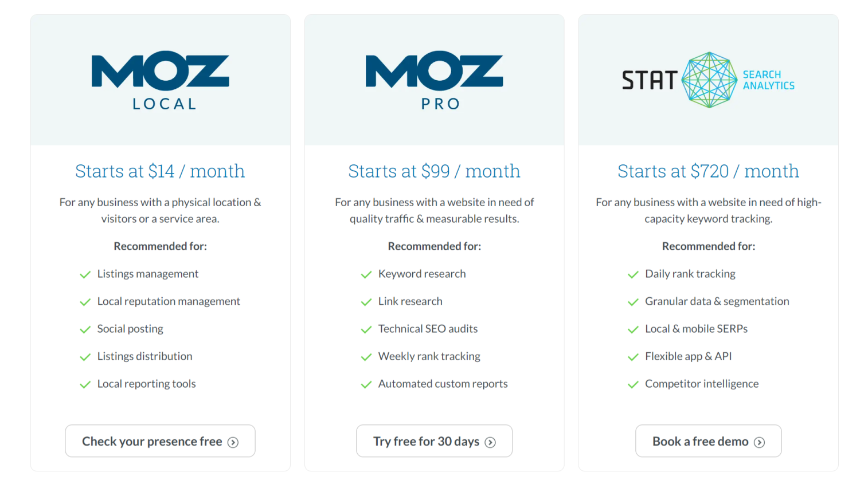This screenshot has width=868, height=488.
Task: Click the arrow icon beside Book a free demo
Action: click(759, 442)
